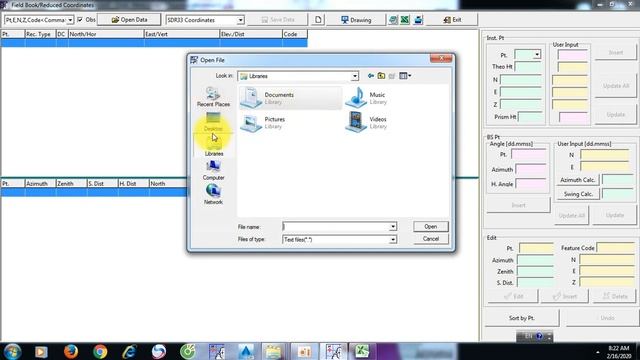Click the Theo Ht input field
The height and width of the screenshot is (360, 640).
(528, 67)
